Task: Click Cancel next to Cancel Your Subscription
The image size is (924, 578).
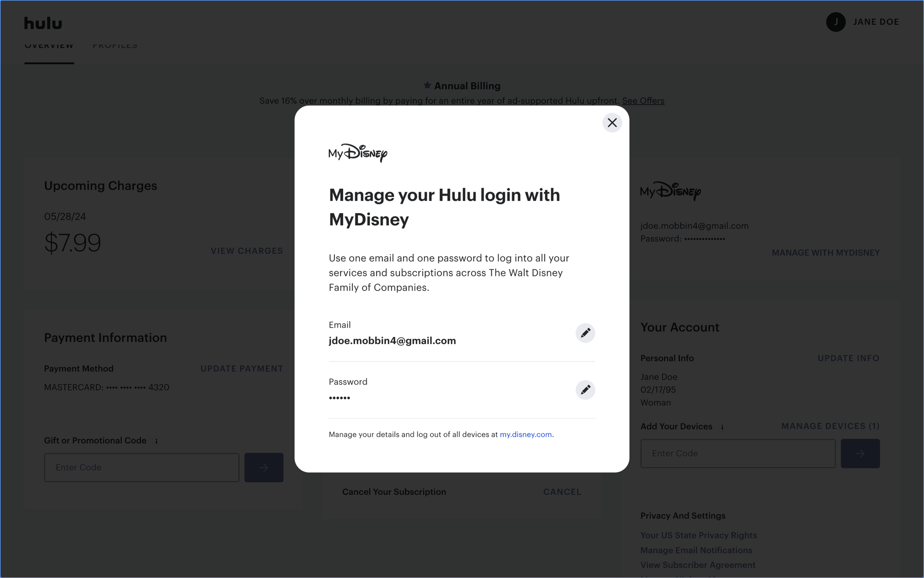Action: 562,492
